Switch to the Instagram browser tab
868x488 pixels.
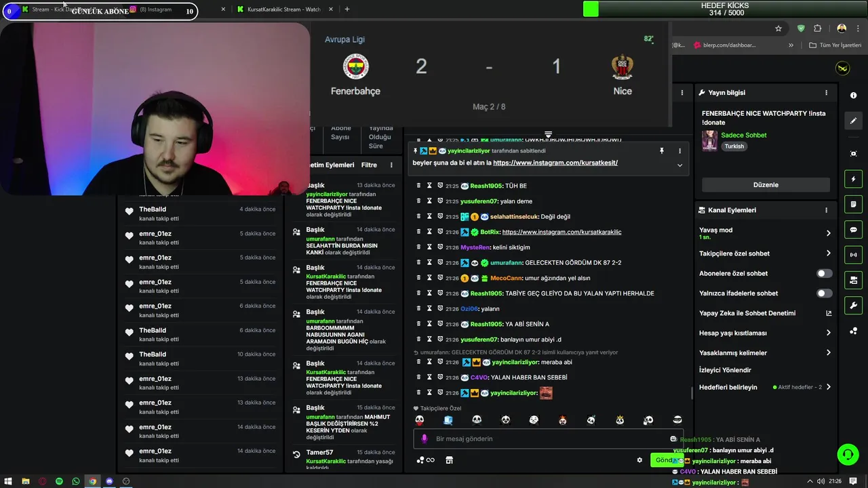176,9
